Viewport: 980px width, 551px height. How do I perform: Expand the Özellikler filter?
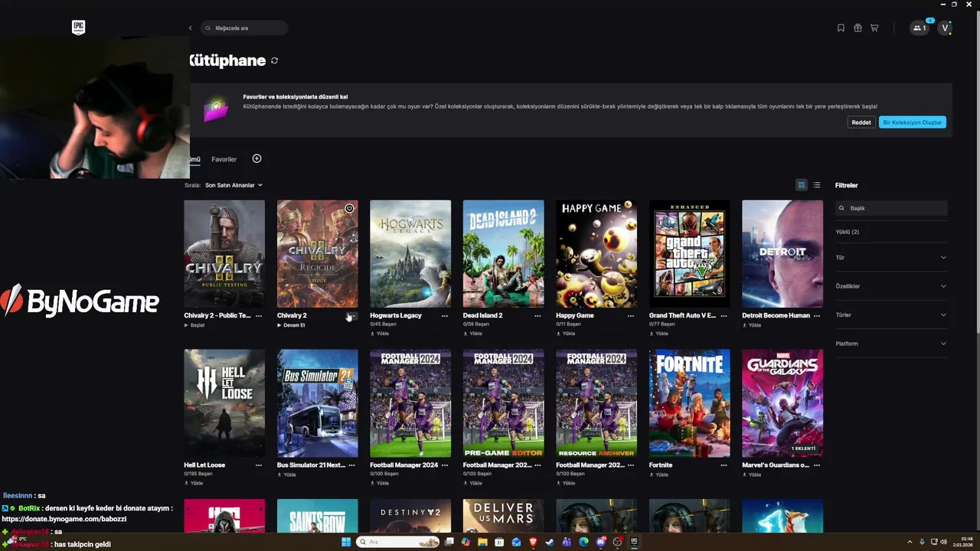[x=891, y=286]
